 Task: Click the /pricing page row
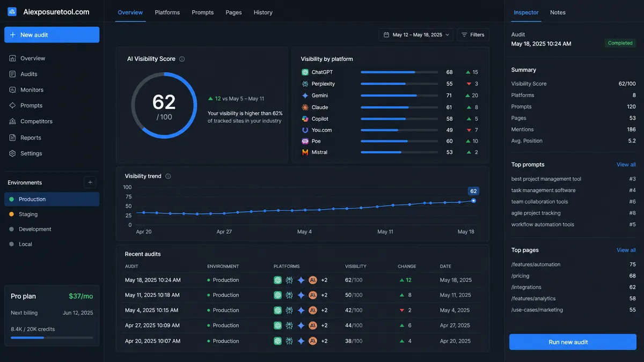coord(573,276)
